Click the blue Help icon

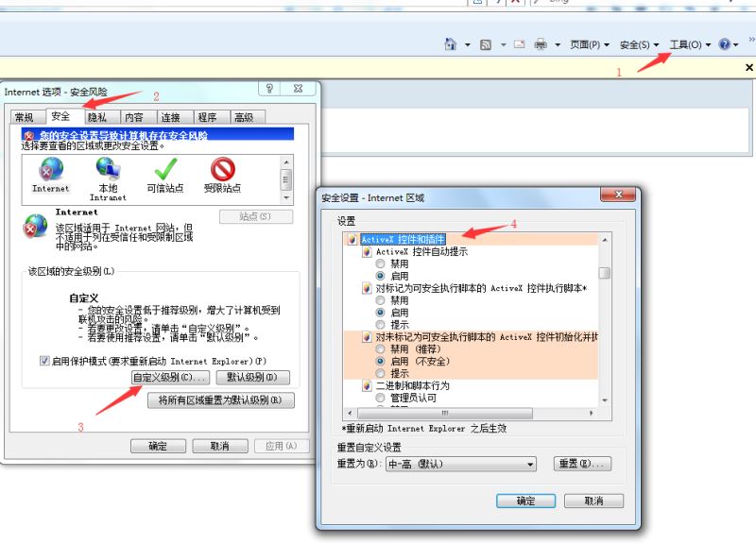coord(724,44)
